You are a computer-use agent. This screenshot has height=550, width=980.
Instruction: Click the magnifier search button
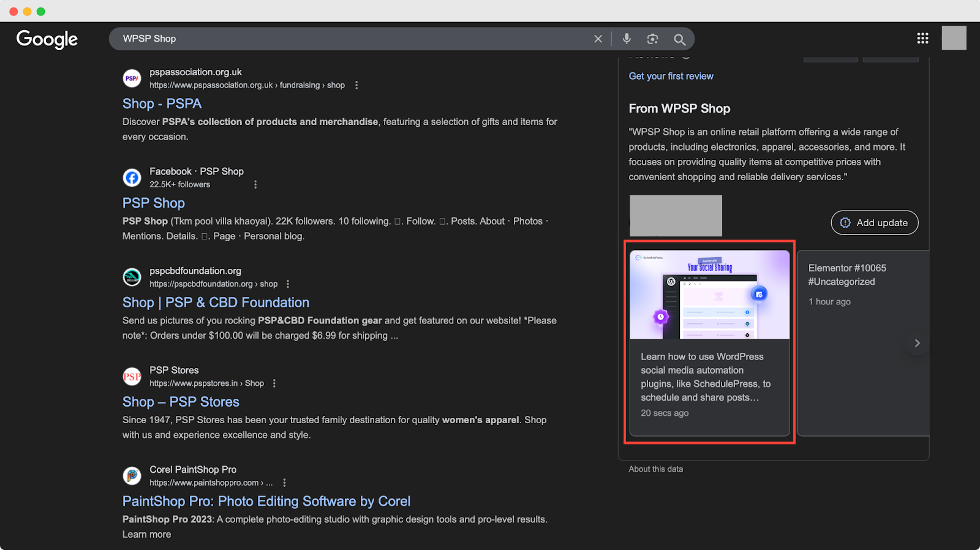(679, 39)
